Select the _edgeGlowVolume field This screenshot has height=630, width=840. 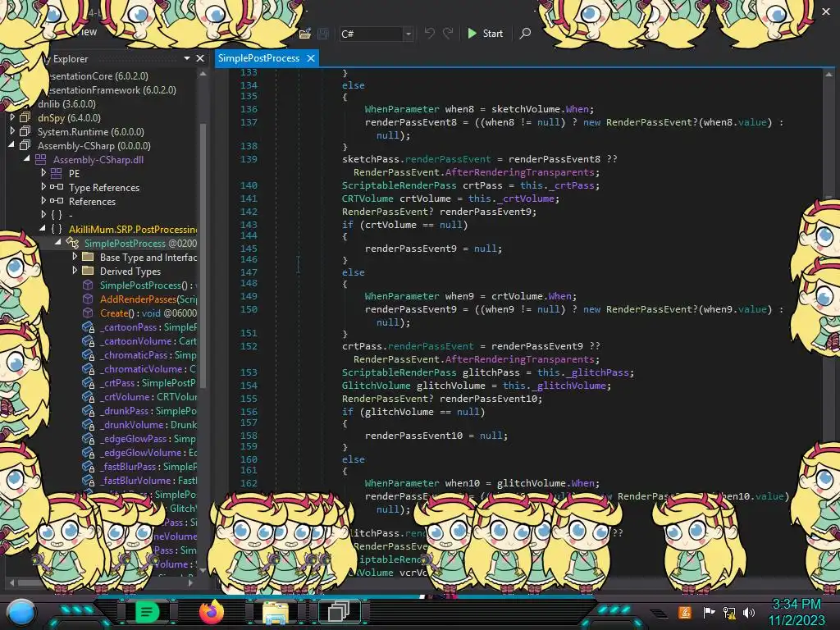click(x=148, y=453)
